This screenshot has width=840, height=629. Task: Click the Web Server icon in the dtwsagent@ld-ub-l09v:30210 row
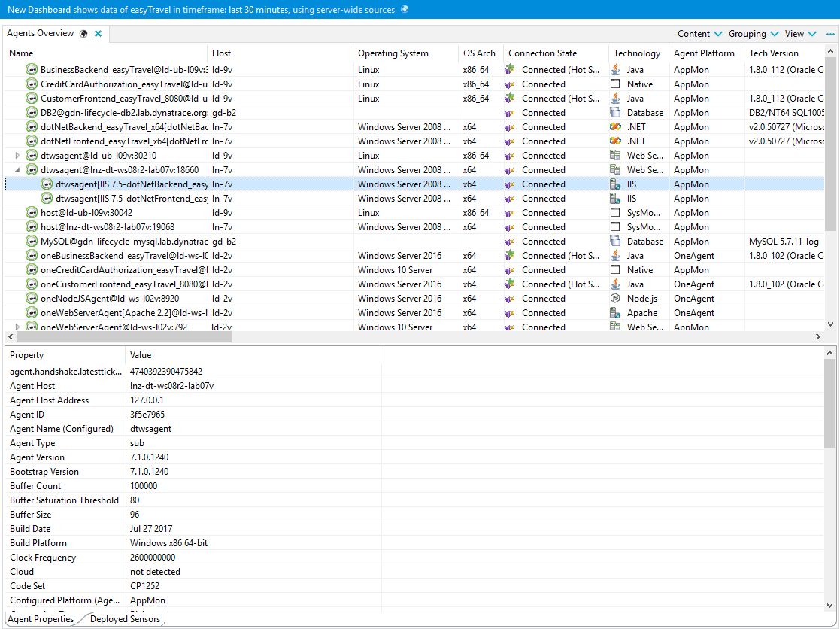point(616,156)
